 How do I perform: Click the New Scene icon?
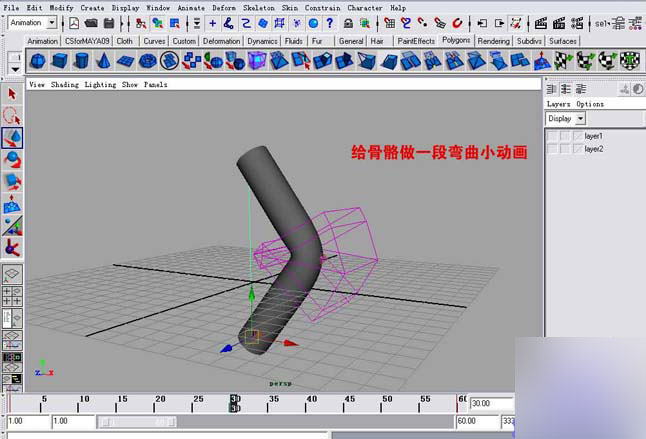tap(74, 23)
